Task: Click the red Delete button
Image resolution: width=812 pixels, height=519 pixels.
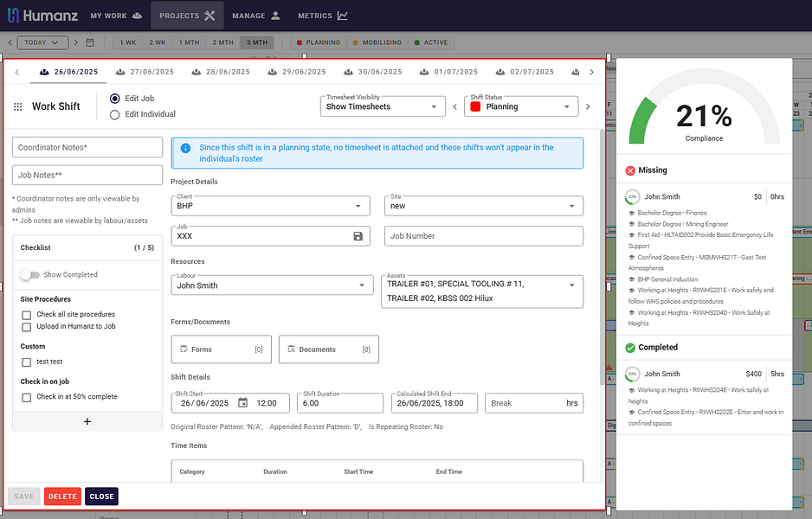Action: click(62, 497)
